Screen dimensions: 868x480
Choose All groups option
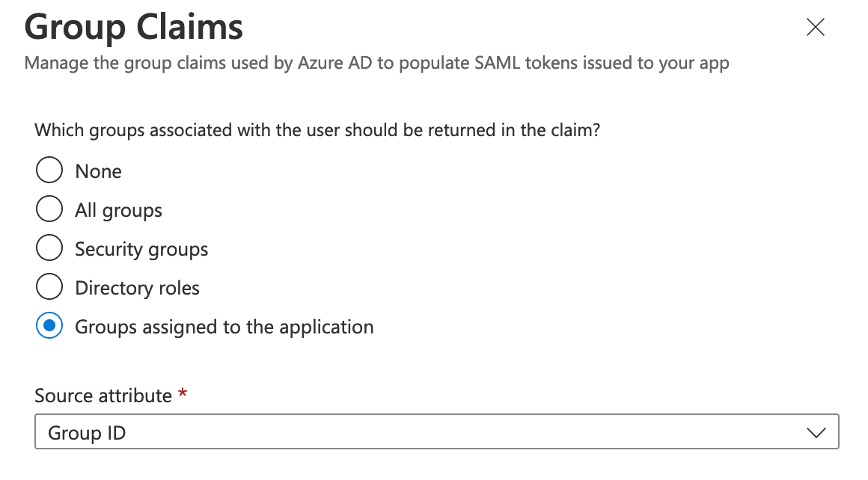pos(49,209)
